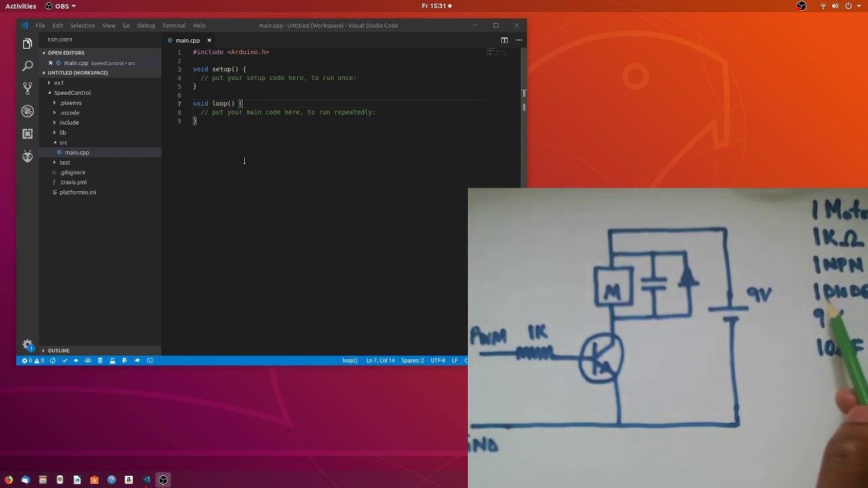Open LibreOffice Writer from the dock
The height and width of the screenshot is (488, 868).
click(x=77, y=480)
